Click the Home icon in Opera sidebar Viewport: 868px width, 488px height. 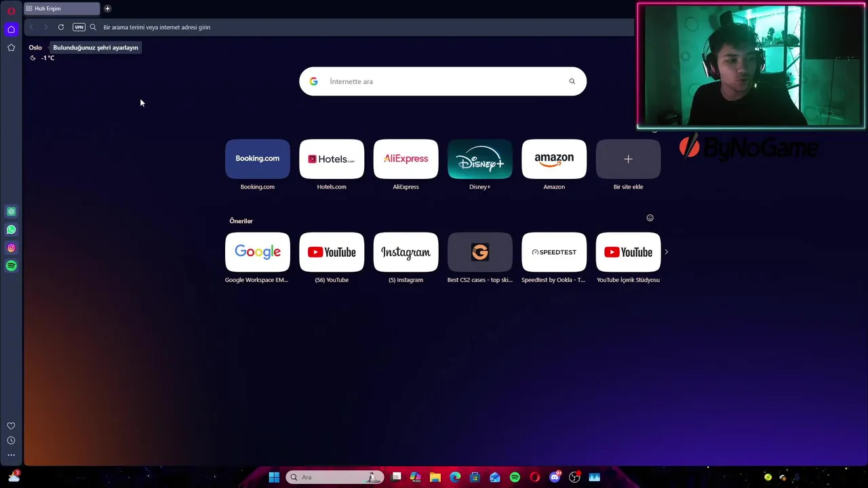pyautogui.click(x=11, y=29)
